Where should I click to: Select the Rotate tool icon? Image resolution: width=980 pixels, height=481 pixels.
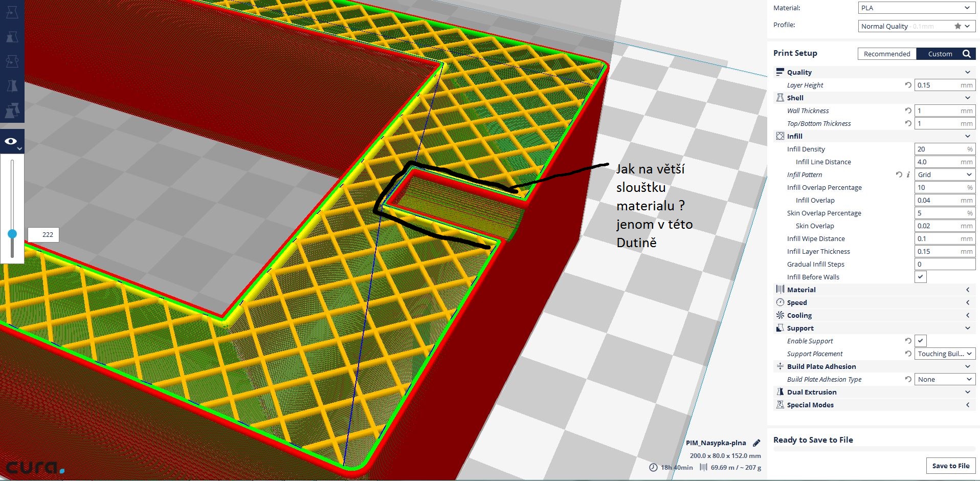click(12, 61)
